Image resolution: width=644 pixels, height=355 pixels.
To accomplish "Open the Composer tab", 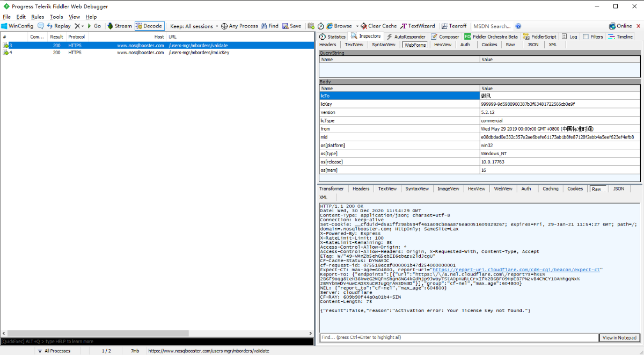I will (445, 37).
